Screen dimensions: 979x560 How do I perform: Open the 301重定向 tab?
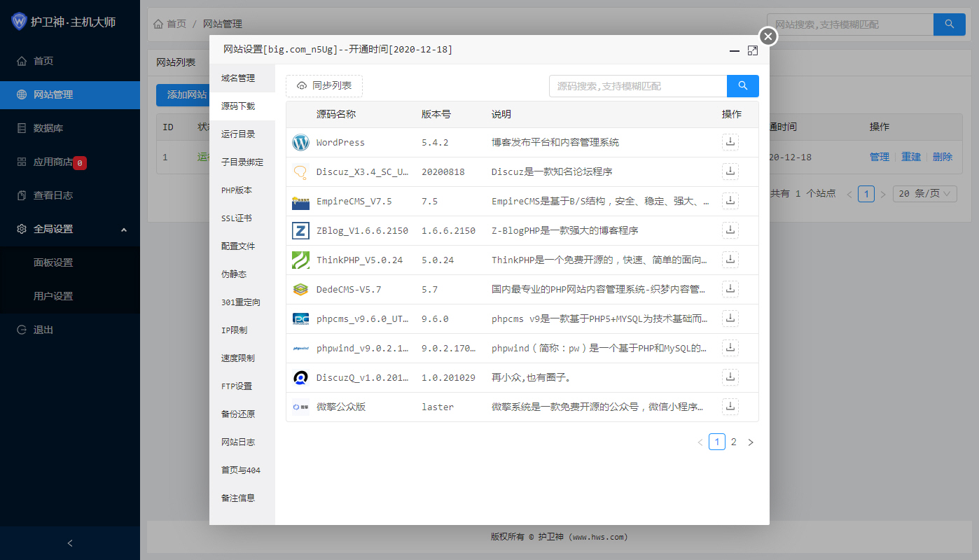[242, 302]
